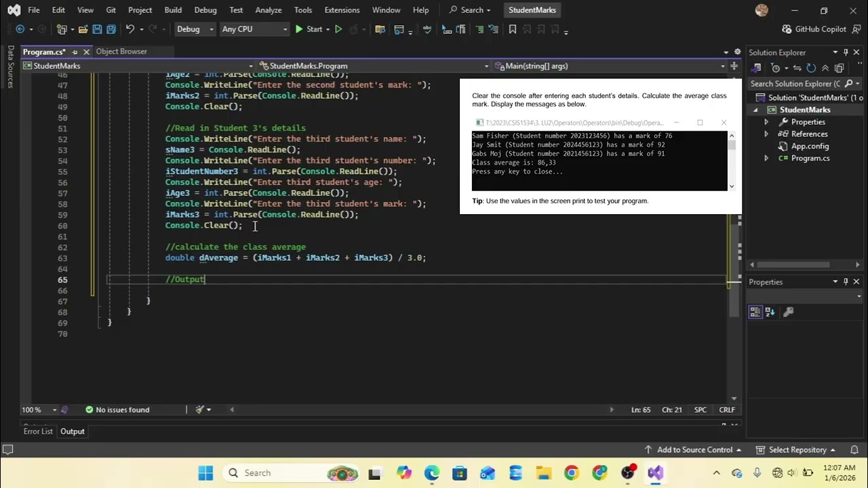Click the Solution Explorer home view switch icon
The width and height of the screenshot is (868, 488).
coord(757,68)
